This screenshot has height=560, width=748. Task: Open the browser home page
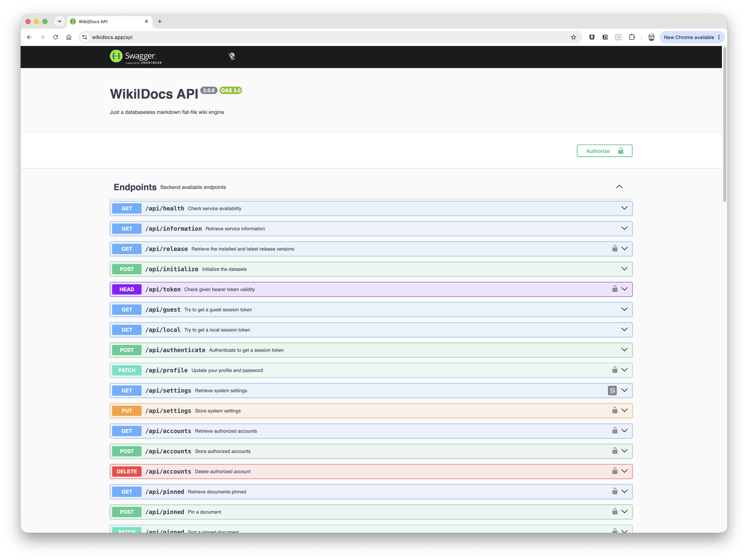pyautogui.click(x=69, y=37)
